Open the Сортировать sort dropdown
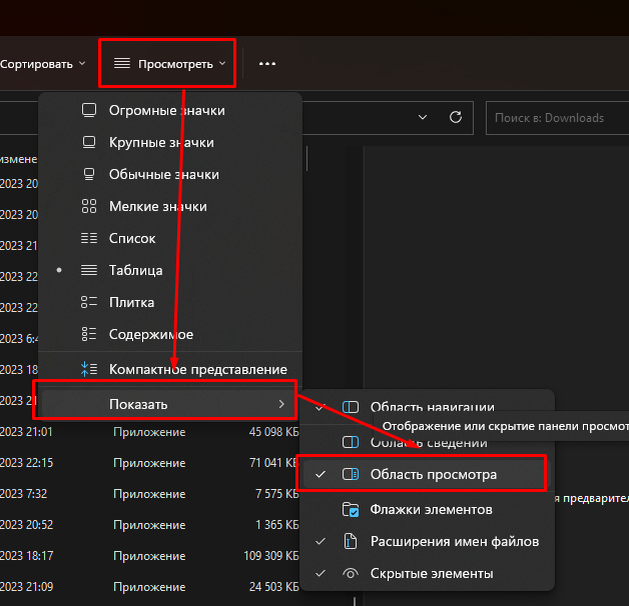629x606 pixels. point(43,64)
